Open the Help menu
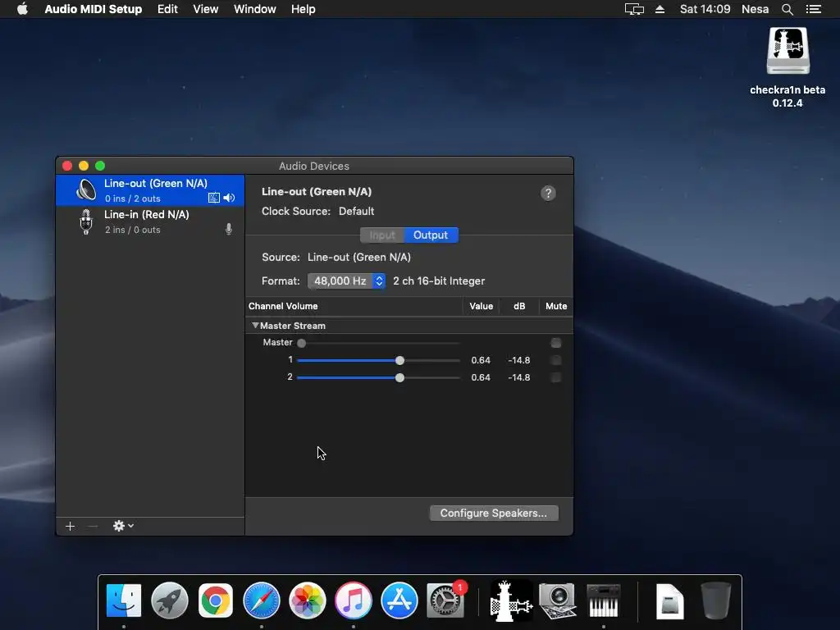Viewport: 840px width, 630px height. point(304,9)
